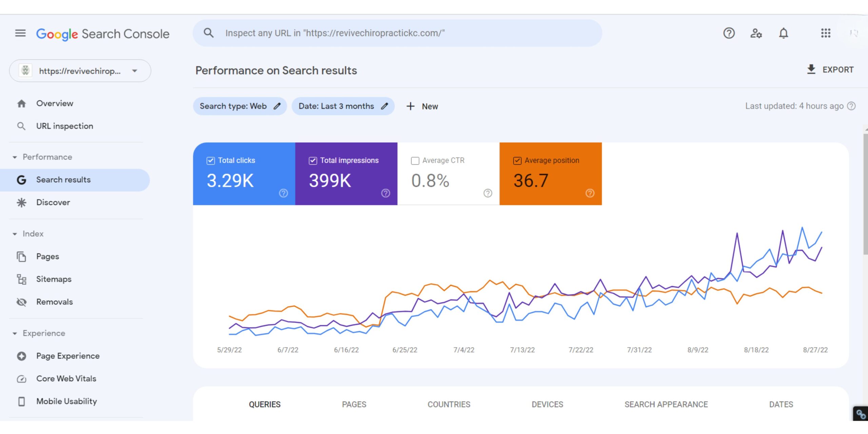Viewport: 868px width, 434px height.
Task: Edit Date filter via pencil icon
Action: coord(384,106)
